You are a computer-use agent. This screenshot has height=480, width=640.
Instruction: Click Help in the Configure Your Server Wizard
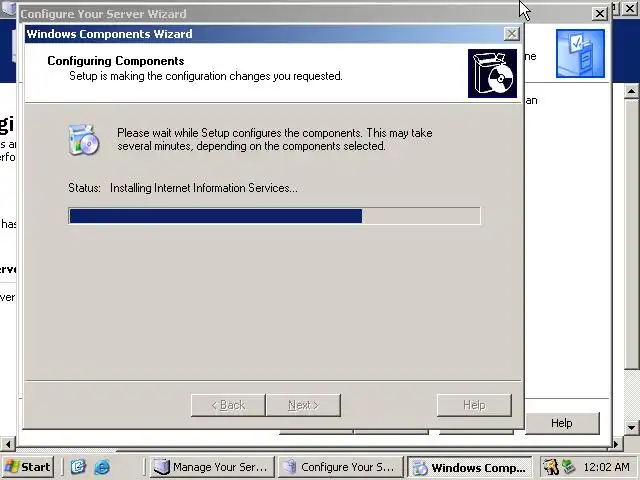click(562, 423)
